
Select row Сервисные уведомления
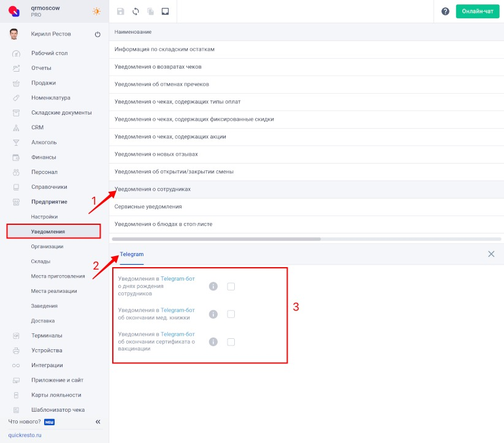pyautogui.click(x=307, y=206)
